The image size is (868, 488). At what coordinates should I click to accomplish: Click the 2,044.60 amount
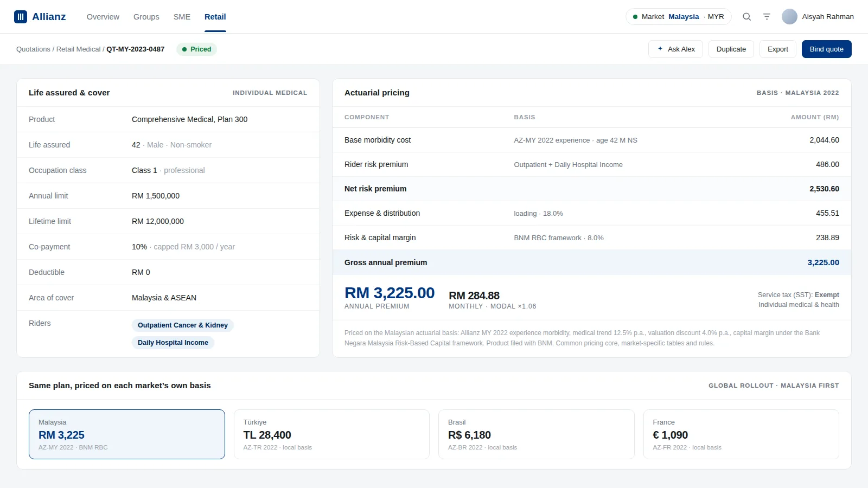tap(824, 140)
